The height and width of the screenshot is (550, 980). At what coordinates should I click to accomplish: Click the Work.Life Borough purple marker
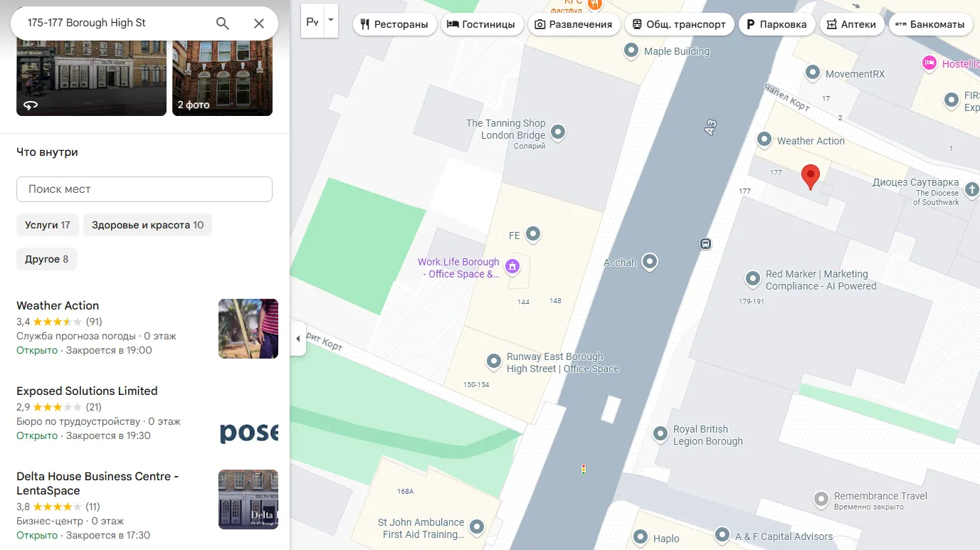[x=512, y=267]
